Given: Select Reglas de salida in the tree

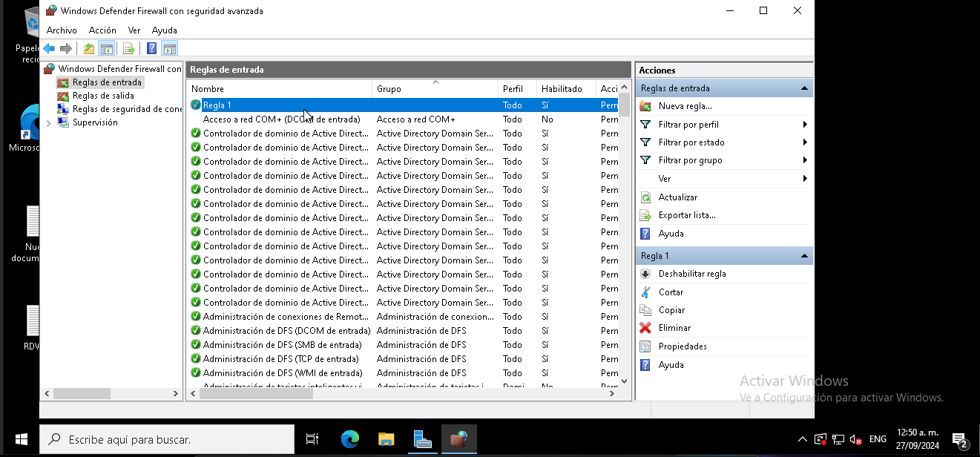Looking at the screenshot, I should (x=103, y=96).
